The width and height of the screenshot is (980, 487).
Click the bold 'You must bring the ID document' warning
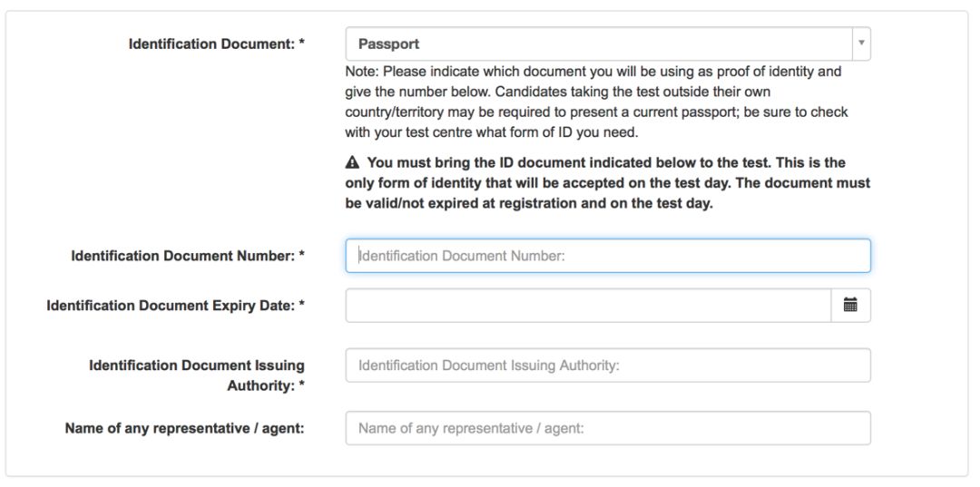[x=607, y=183]
